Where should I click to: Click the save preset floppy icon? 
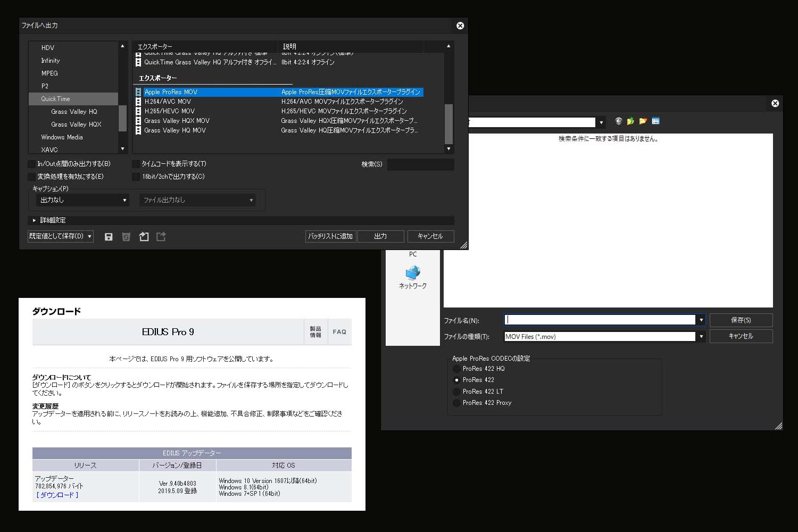[109, 237]
